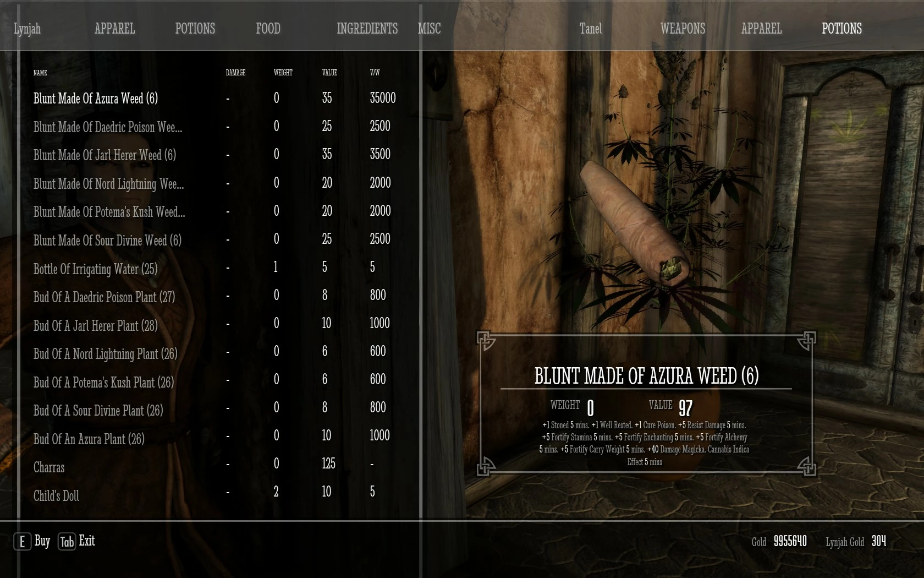This screenshot has width=924, height=578.
Task: Sort the list by the NAME header
Action: (40, 73)
